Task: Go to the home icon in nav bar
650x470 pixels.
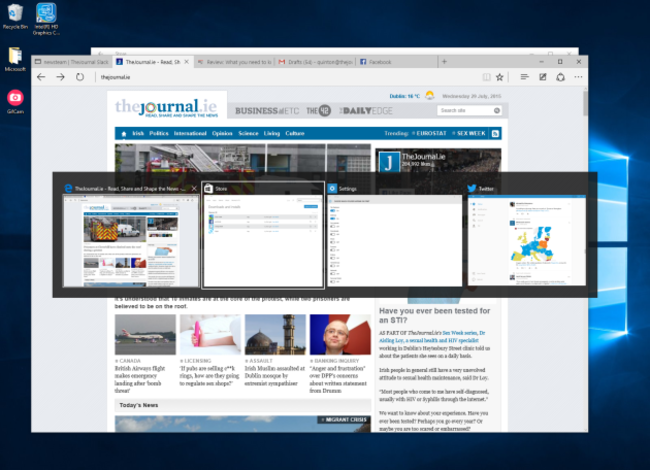Action: tap(124, 133)
